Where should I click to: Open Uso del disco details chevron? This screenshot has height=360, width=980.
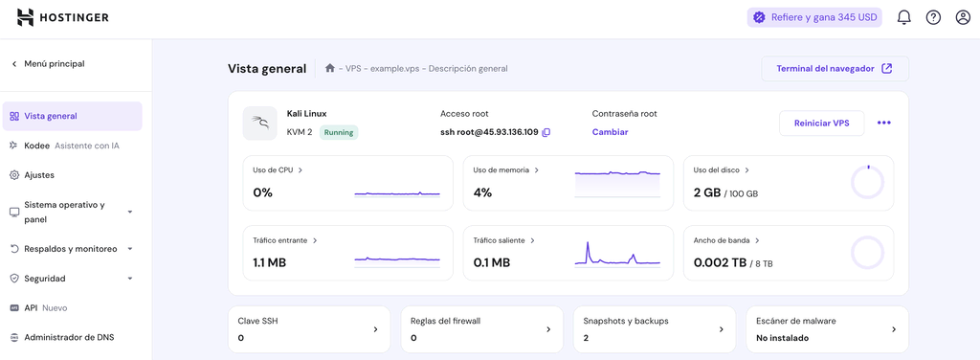[746, 170]
